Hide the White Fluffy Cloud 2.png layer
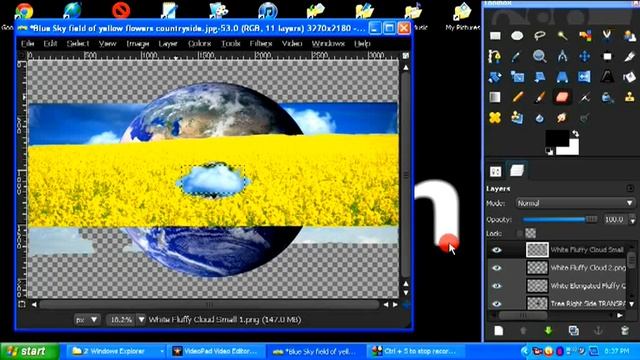The height and width of the screenshot is (360, 640). pos(496,268)
